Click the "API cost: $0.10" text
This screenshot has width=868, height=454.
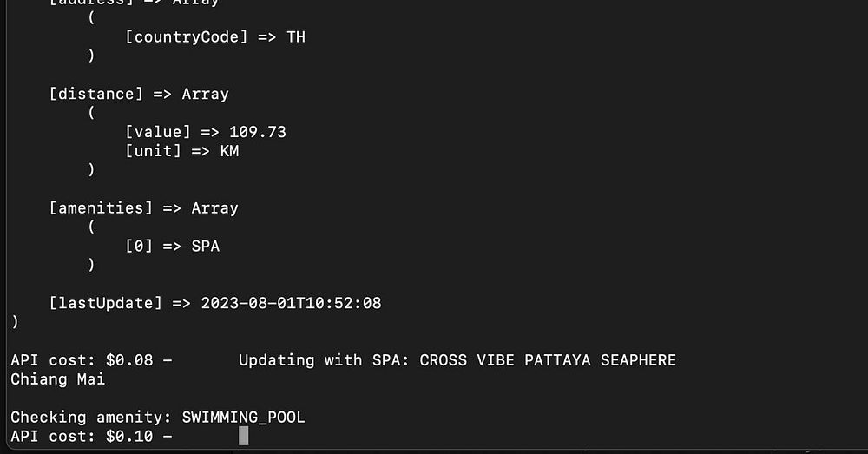82,436
